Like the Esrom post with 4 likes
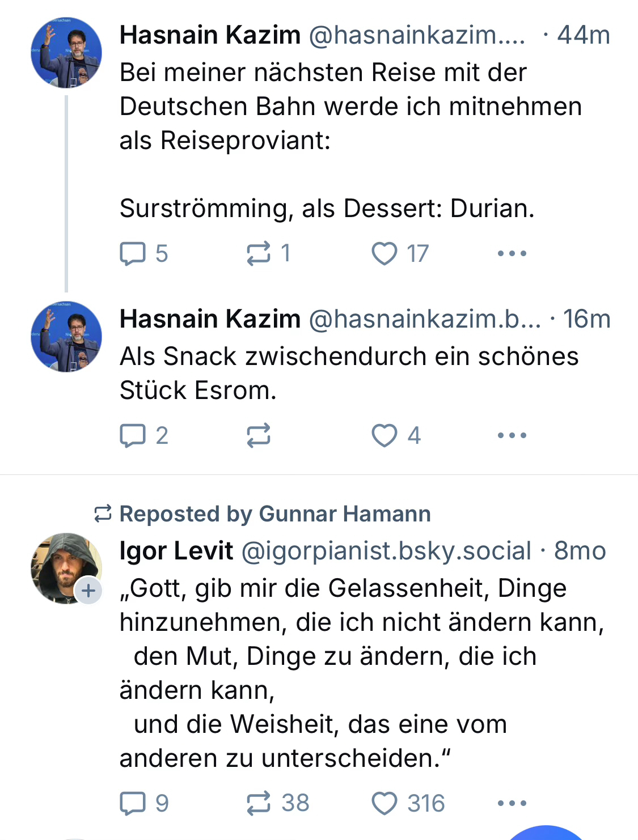This screenshot has width=638, height=840. coord(385,435)
